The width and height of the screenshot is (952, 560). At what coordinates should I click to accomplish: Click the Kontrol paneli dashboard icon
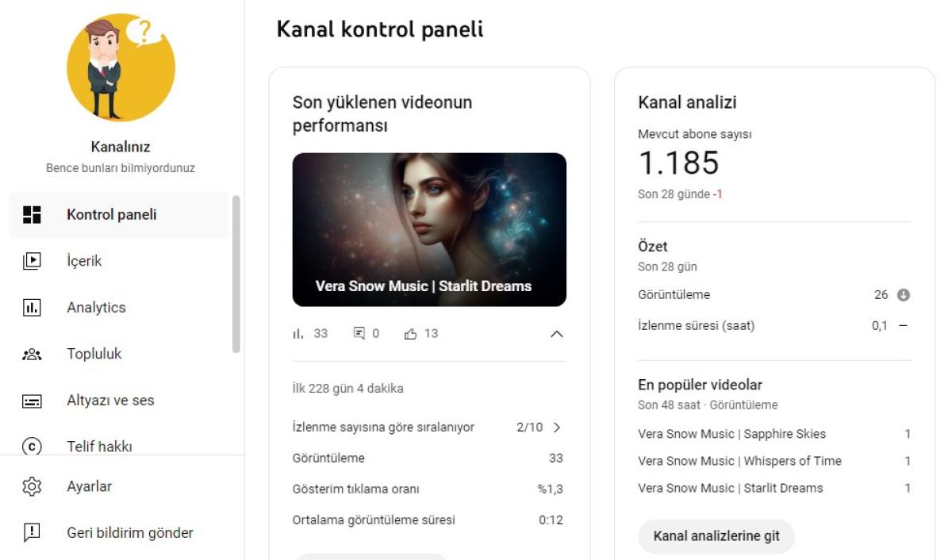click(x=32, y=215)
